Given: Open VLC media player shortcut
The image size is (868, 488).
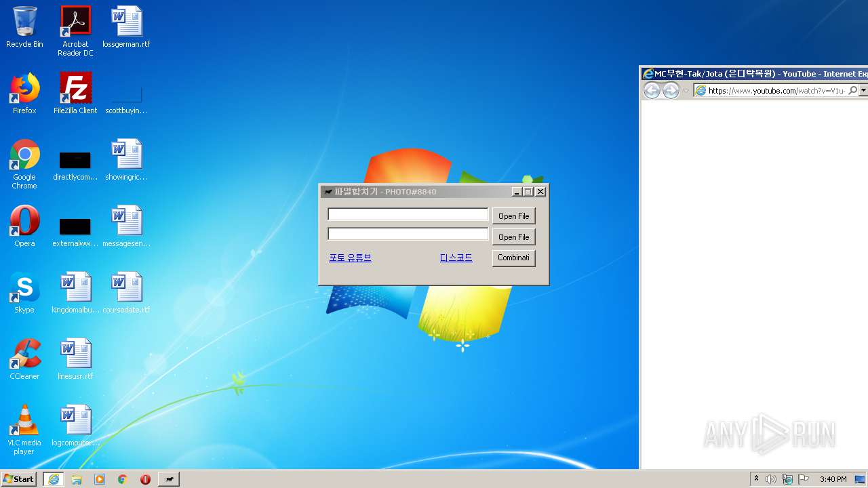Looking at the screenshot, I should click(x=24, y=430).
